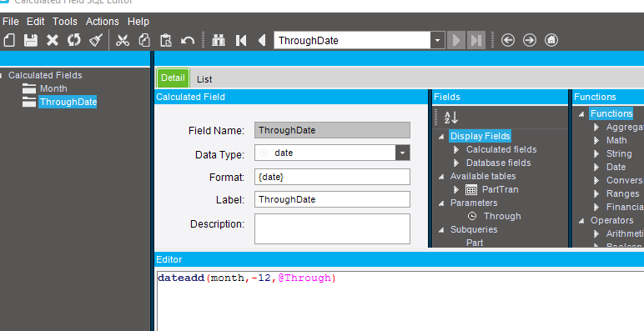Viewport: 644px width, 331px height.
Task: Select ThroughDate in Calculated Fields tree
Action: coord(68,102)
